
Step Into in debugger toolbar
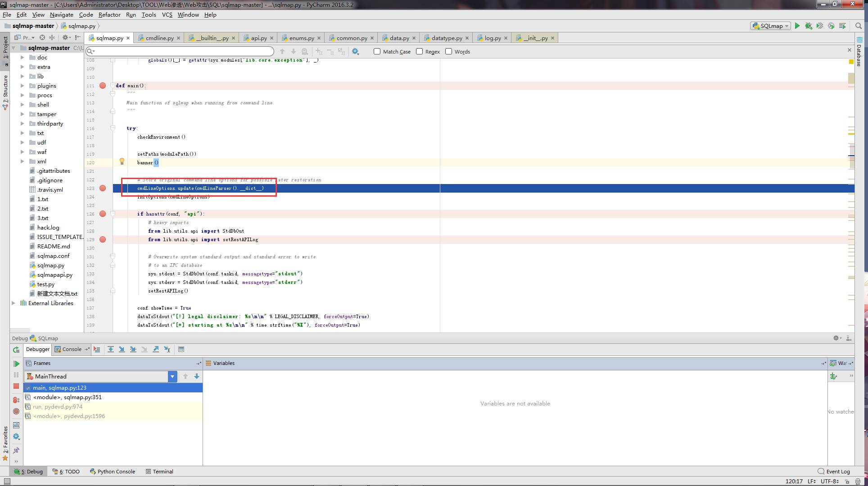coord(122,349)
